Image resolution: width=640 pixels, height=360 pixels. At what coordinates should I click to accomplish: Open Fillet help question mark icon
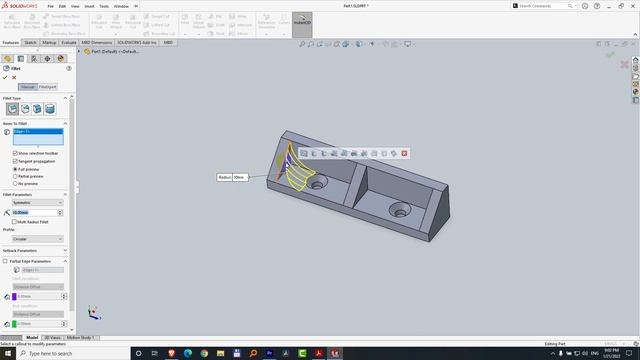coord(69,68)
